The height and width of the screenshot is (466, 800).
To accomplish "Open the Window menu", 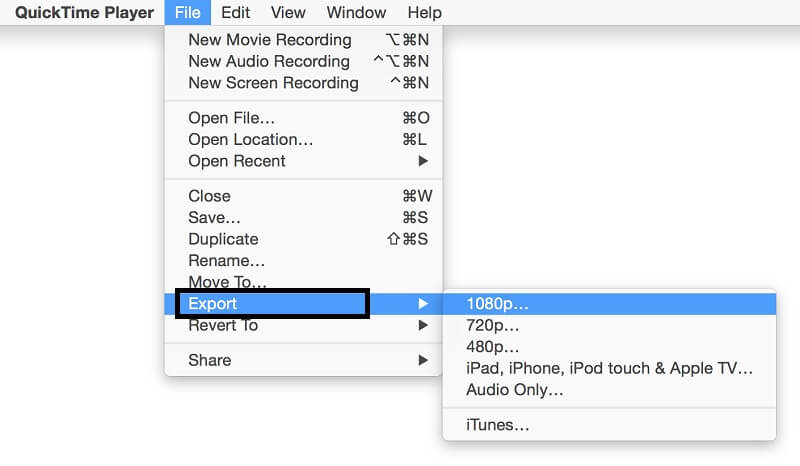I will click(x=356, y=13).
